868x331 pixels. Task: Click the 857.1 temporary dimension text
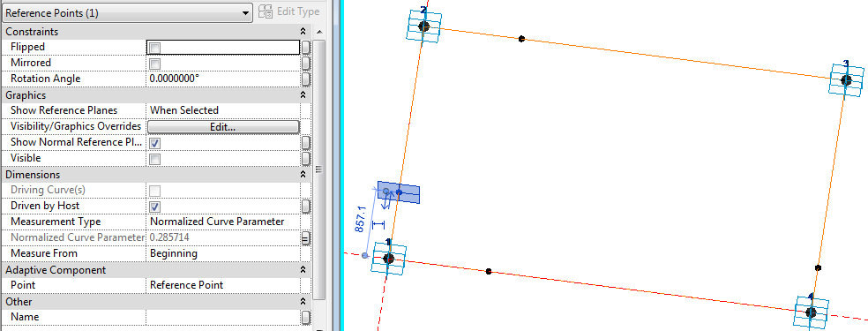361,218
